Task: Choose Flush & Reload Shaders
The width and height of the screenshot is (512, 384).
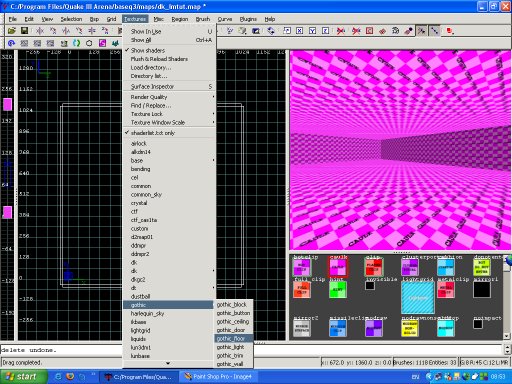Action: pos(169,59)
